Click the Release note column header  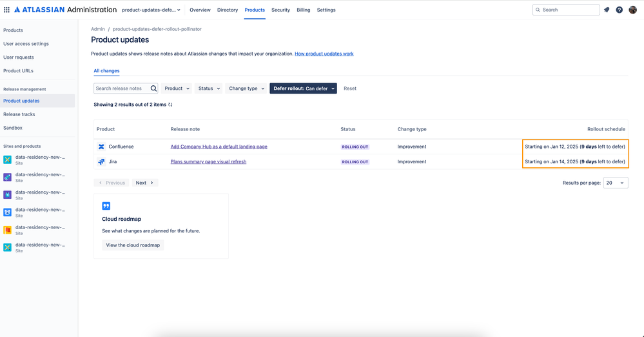point(185,129)
